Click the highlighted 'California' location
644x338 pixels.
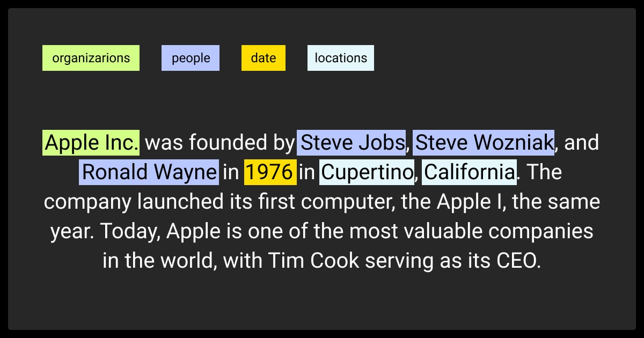(x=469, y=173)
